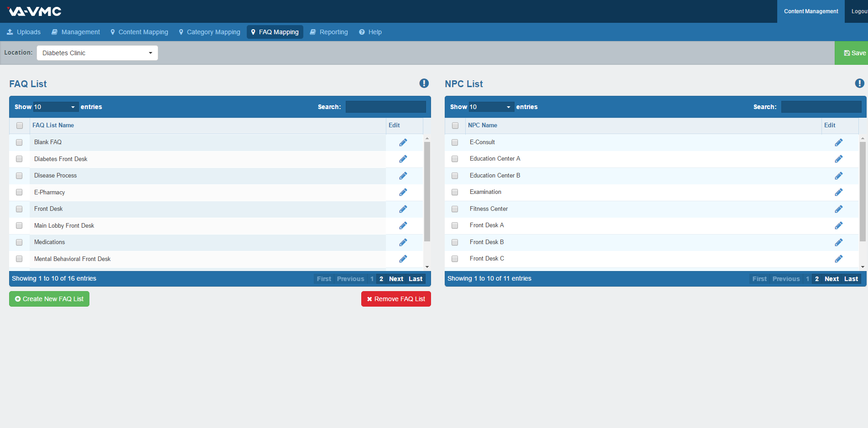This screenshot has height=428, width=868.
Task: Click edit pencil for Fitness Center
Action: (838, 209)
